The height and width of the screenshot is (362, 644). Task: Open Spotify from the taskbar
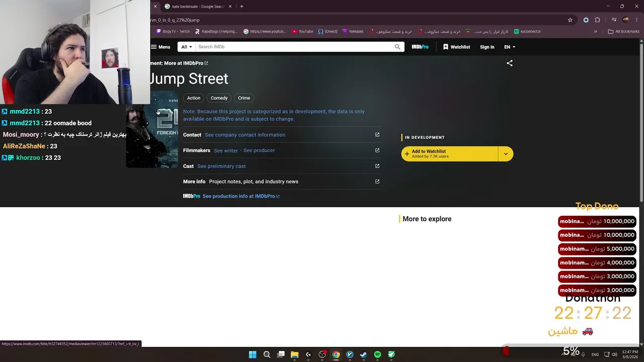click(x=377, y=354)
